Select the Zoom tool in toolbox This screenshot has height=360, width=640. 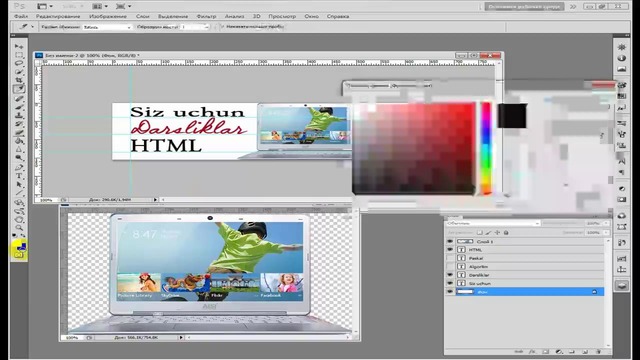(19, 228)
